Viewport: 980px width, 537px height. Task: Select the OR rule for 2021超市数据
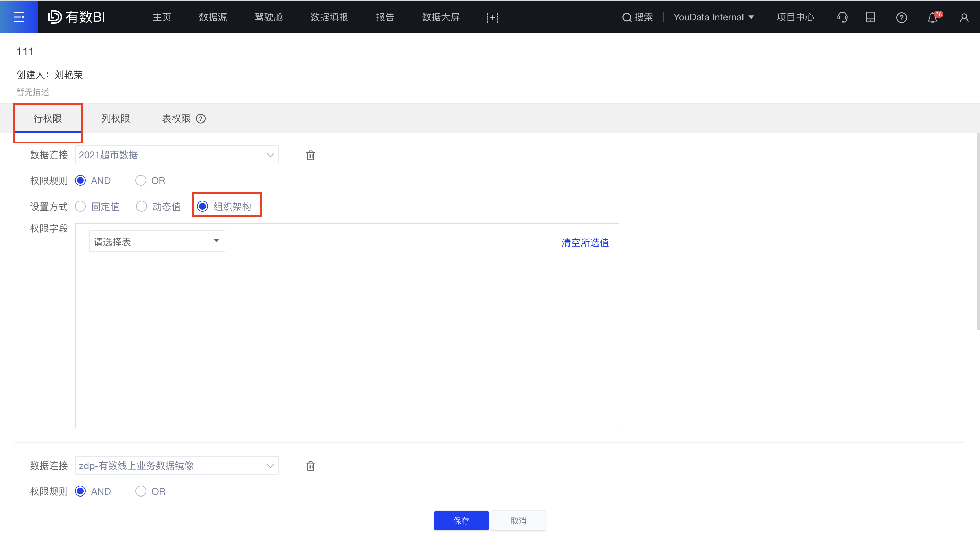click(x=141, y=180)
